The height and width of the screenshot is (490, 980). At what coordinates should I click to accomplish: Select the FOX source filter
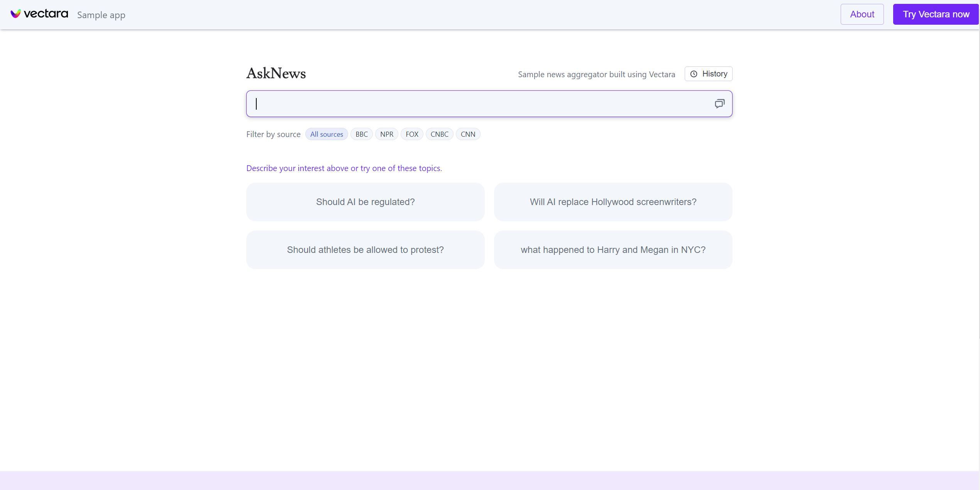click(413, 134)
